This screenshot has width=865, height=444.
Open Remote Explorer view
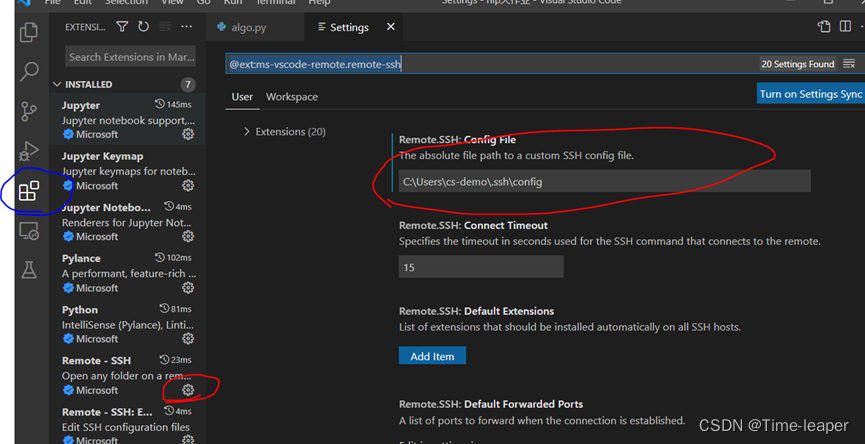click(x=29, y=231)
